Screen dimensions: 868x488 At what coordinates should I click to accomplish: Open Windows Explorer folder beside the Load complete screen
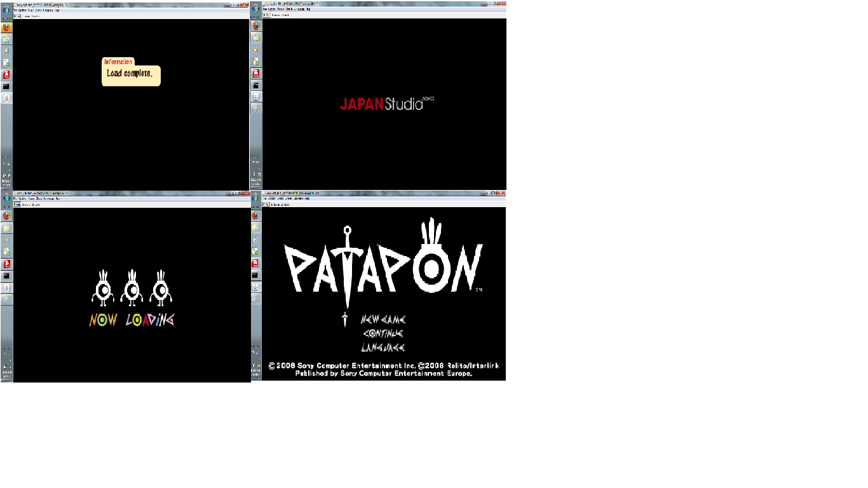tap(6, 39)
